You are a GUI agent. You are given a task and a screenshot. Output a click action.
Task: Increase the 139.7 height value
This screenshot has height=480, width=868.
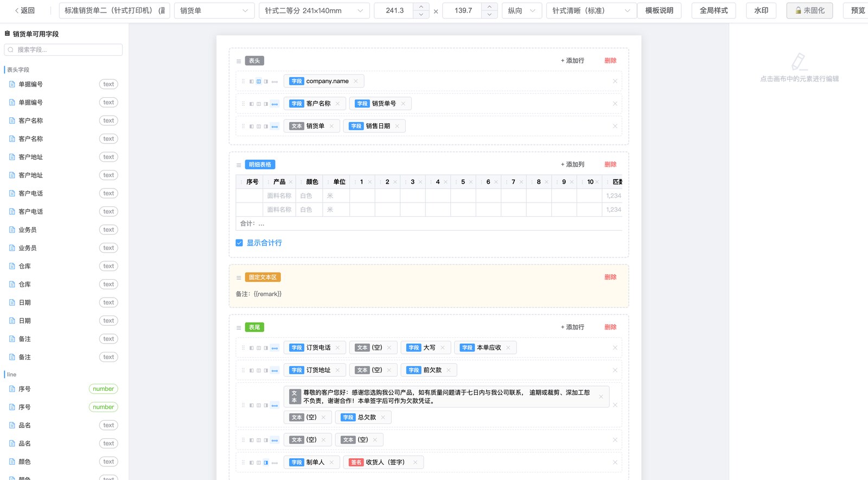[x=489, y=7]
